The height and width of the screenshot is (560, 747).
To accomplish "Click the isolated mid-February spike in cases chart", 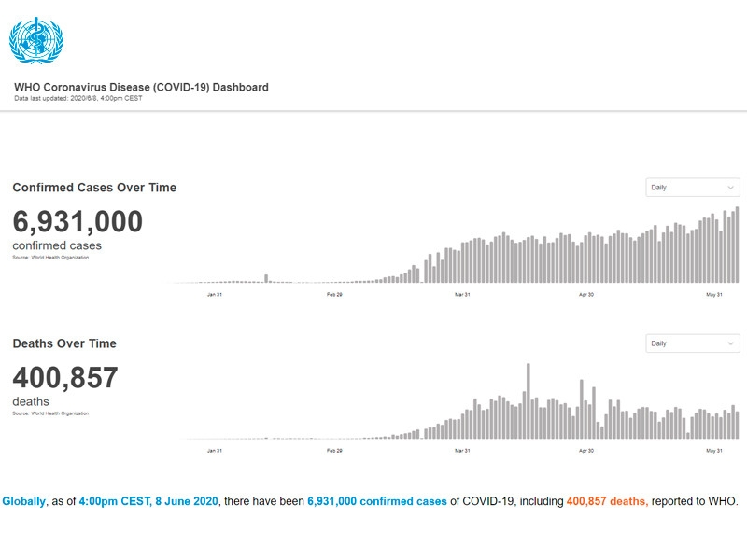I will point(266,278).
